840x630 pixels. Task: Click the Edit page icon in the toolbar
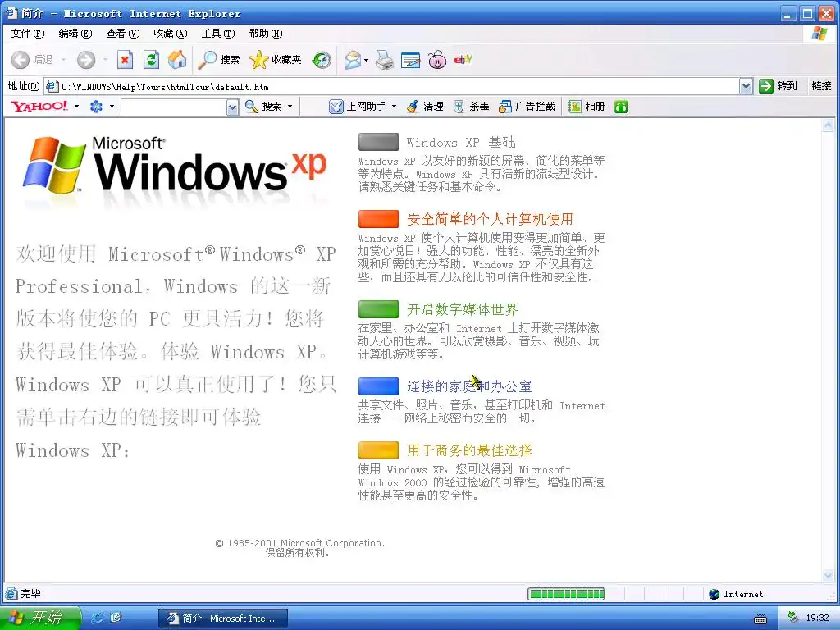(411, 59)
